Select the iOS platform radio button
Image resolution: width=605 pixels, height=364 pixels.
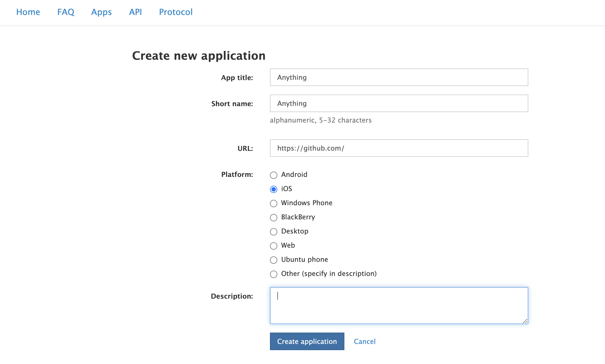pyautogui.click(x=274, y=189)
